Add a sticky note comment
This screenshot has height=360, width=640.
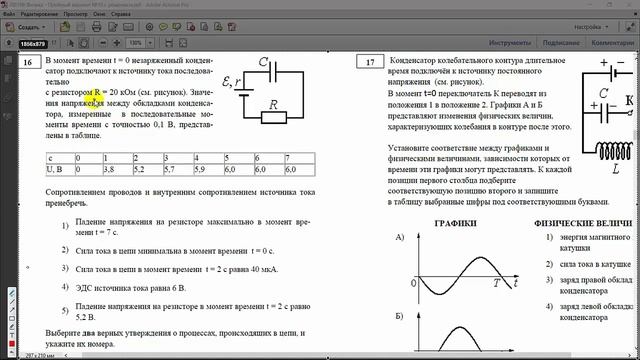coord(163,27)
